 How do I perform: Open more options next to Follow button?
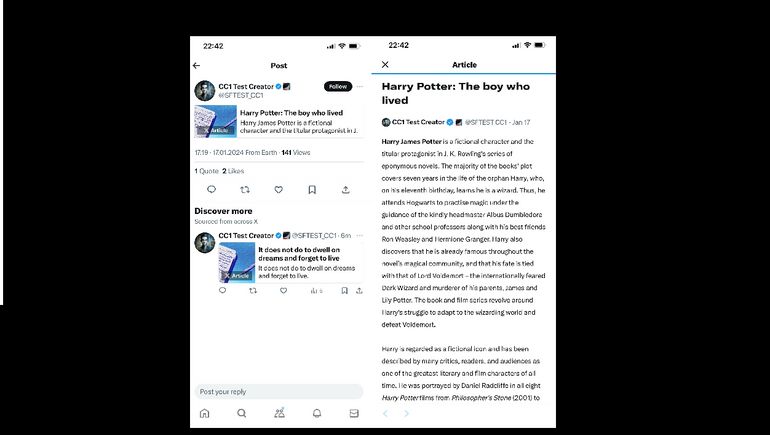[359, 86]
